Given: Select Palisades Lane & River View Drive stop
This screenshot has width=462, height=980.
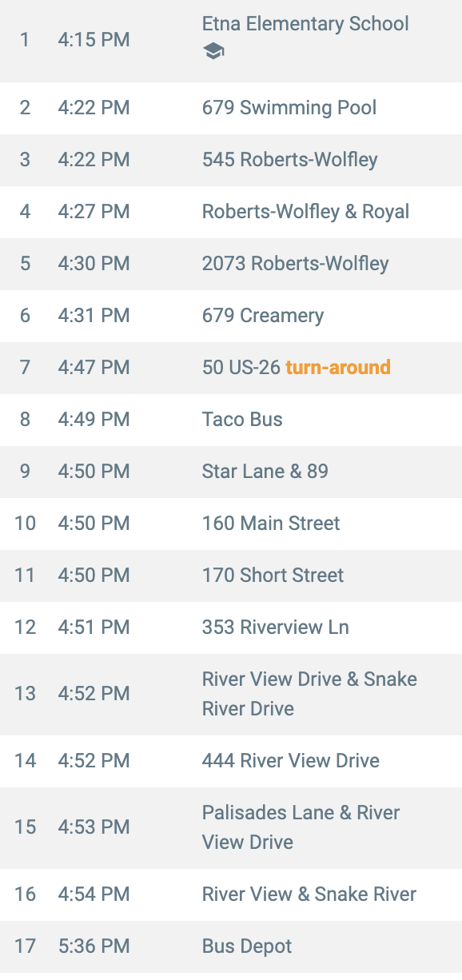Looking at the screenshot, I should (x=231, y=827).
